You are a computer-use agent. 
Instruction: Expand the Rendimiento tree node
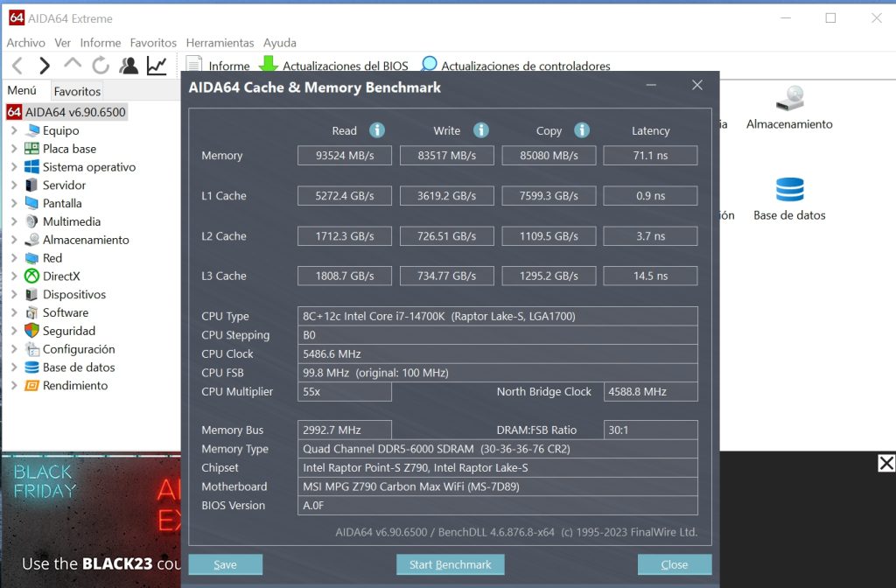click(x=14, y=386)
